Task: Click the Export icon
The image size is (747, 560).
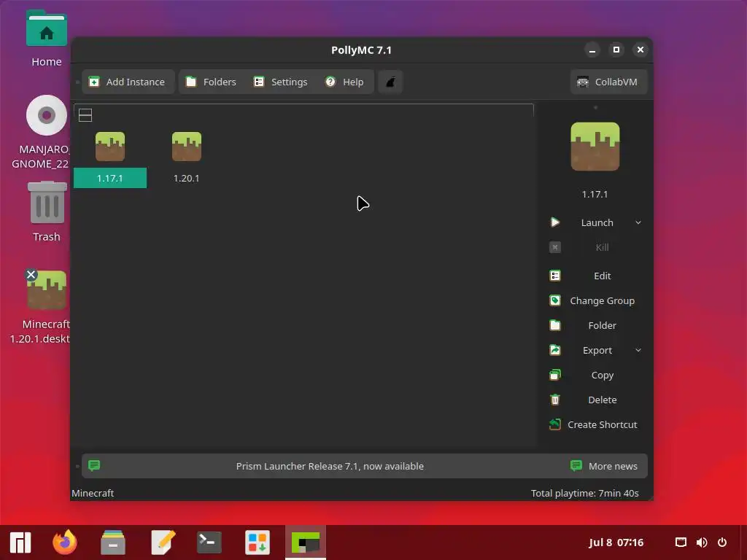Action: click(555, 350)
